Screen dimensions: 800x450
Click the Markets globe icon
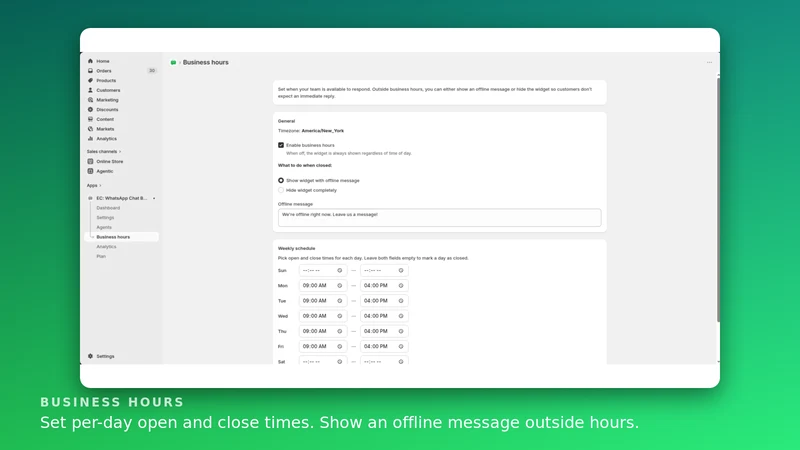90,129
